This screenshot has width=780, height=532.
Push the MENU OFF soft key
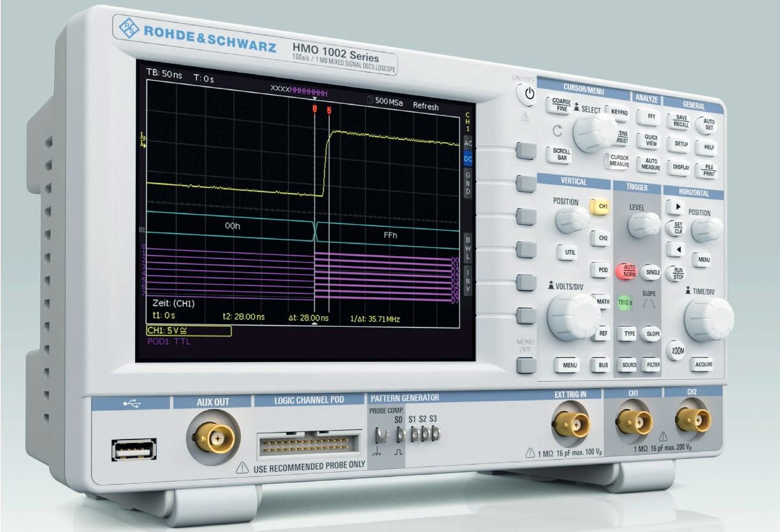(x=526, y=365)
